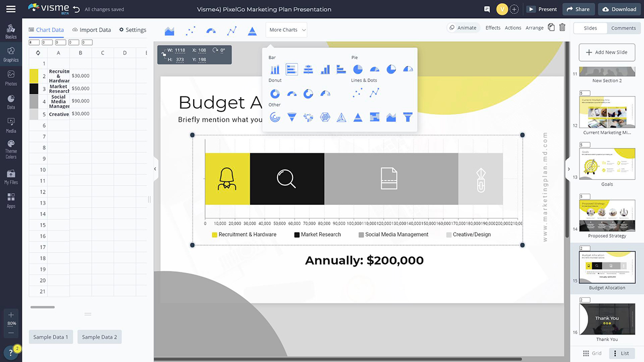Screen dimensions: 644x362
Task: Collapse the left data panel arrow
Action: click(155, 169)
